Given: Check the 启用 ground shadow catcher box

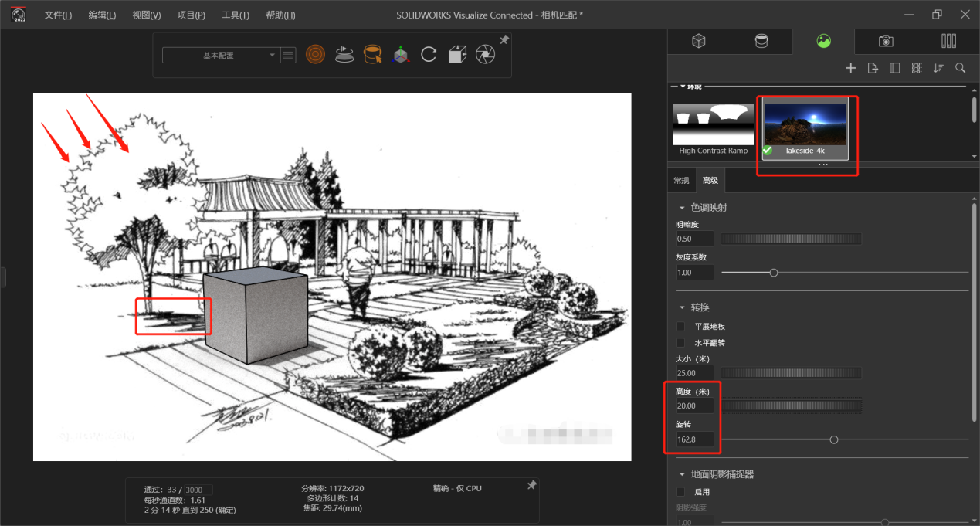Looking at the screenshot, I should point(680,492).
